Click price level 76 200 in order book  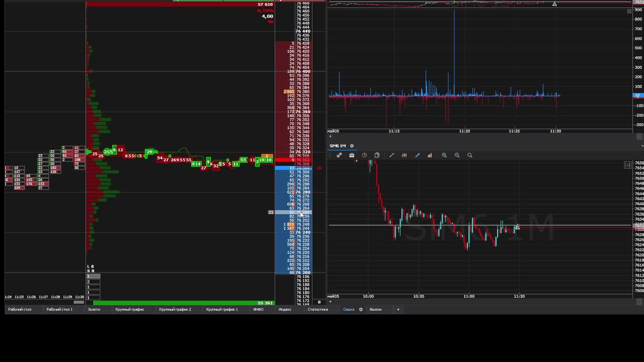click(303, 273)
